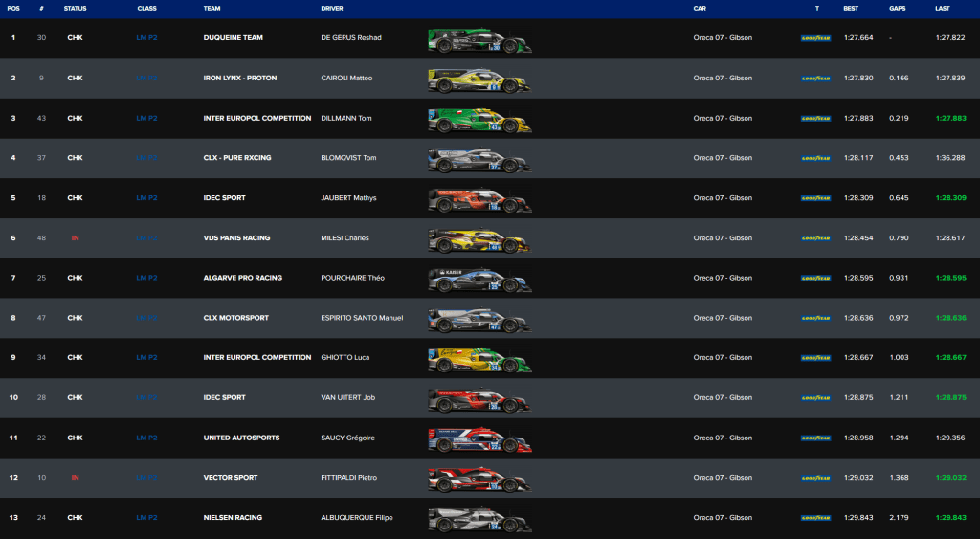Click driver name POURCHAIRE Théo
The width and height of the screenshot is (980, 539).
[352, 278]
